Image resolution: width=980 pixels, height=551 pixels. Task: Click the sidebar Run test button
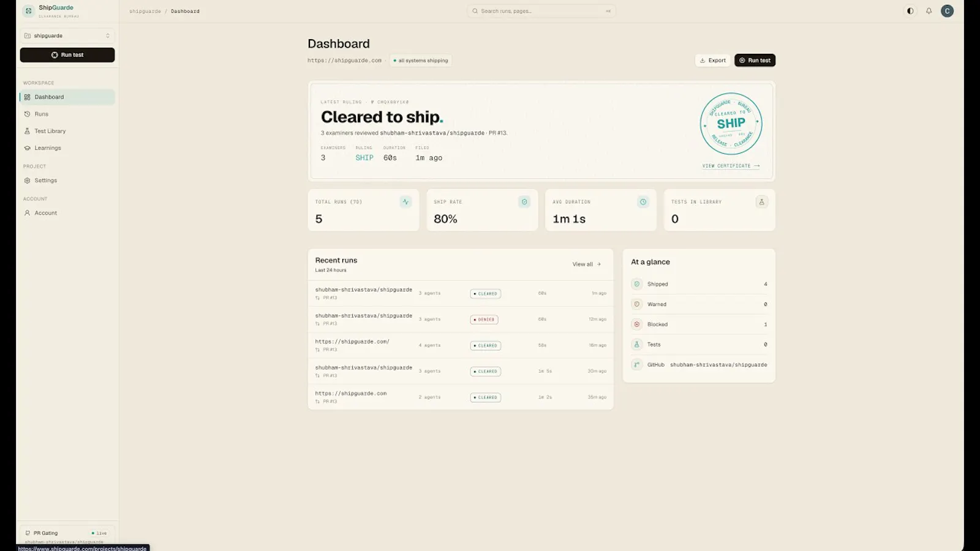pyautogui.click(x=67, y=55)
